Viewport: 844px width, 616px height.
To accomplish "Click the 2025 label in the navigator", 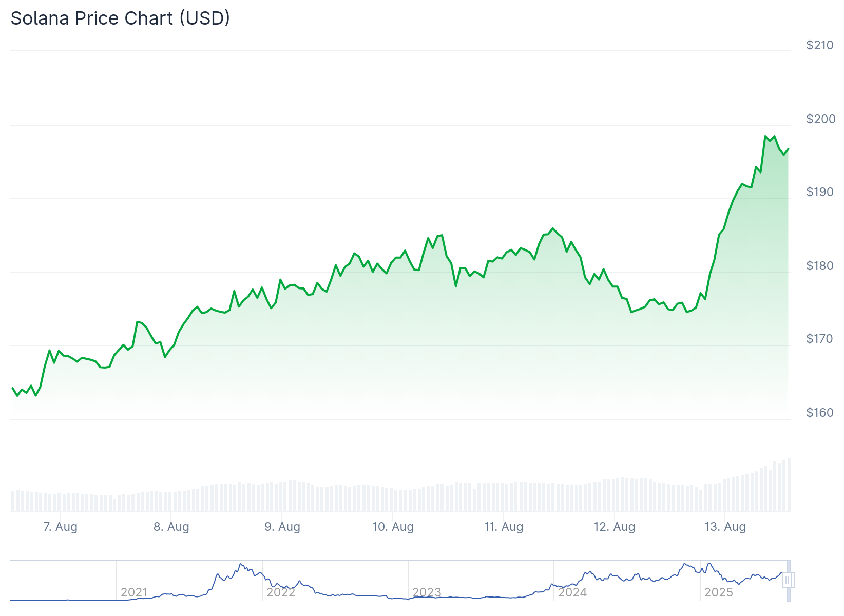I will [x=718, y=592].
